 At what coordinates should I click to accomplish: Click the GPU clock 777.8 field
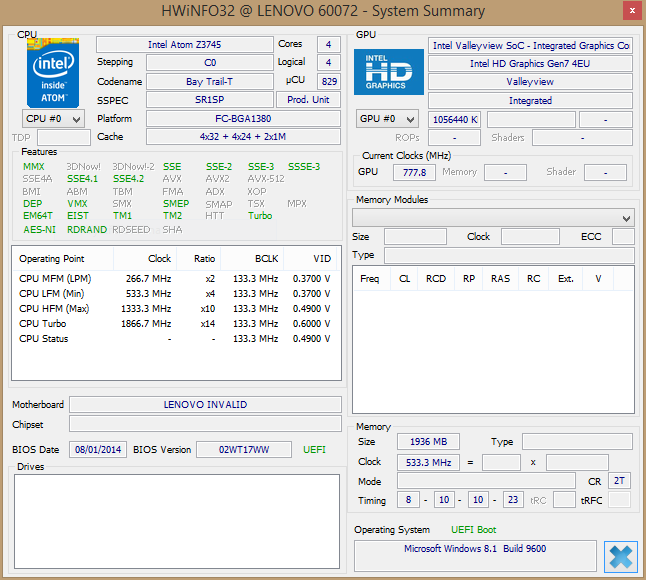coord(413,172)
